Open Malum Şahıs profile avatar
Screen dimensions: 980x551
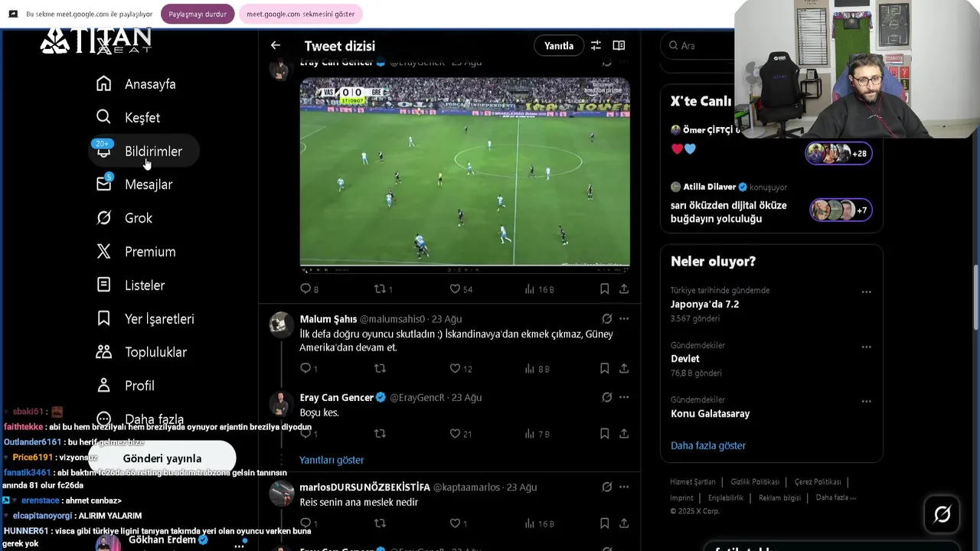tap(281, 324)
